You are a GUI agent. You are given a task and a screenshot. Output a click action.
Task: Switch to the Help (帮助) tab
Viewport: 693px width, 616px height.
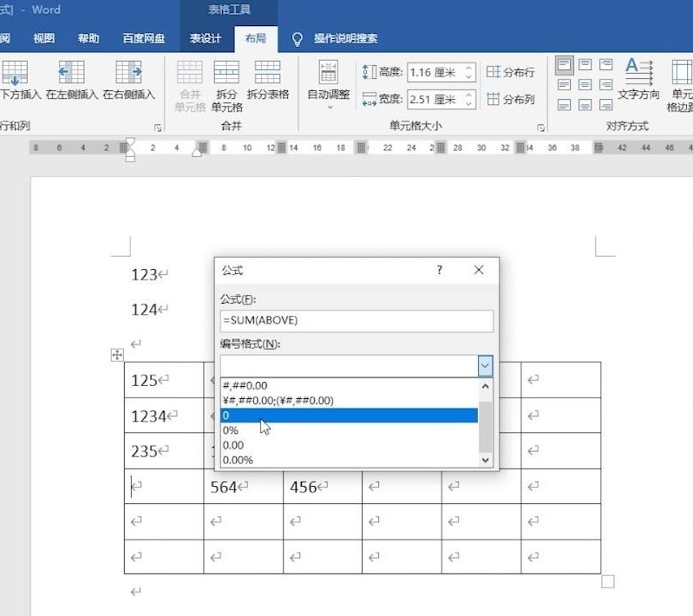tap(88, 38)
